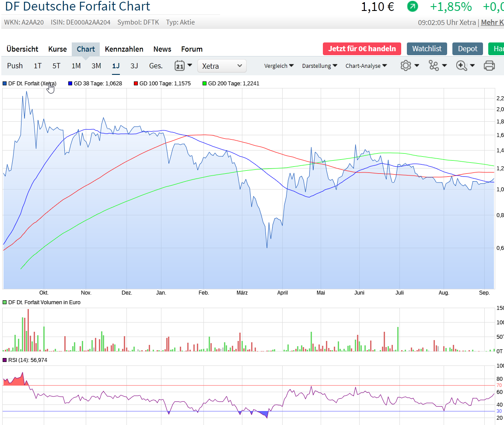The width and height of the screenshot is (504, 425).
Task: Click the Juli label on time axis
Action: pos(399,293)
